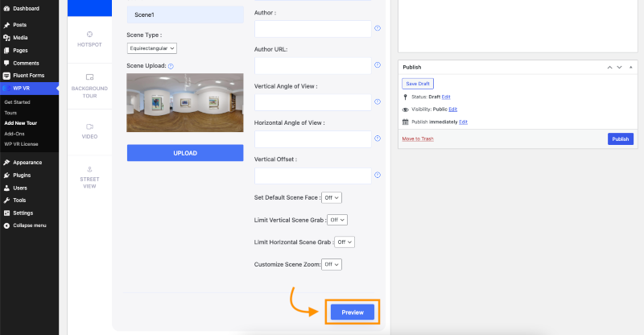Open Set Default Scene Face dropdown
644x335 pixels.
pos(332,198)
